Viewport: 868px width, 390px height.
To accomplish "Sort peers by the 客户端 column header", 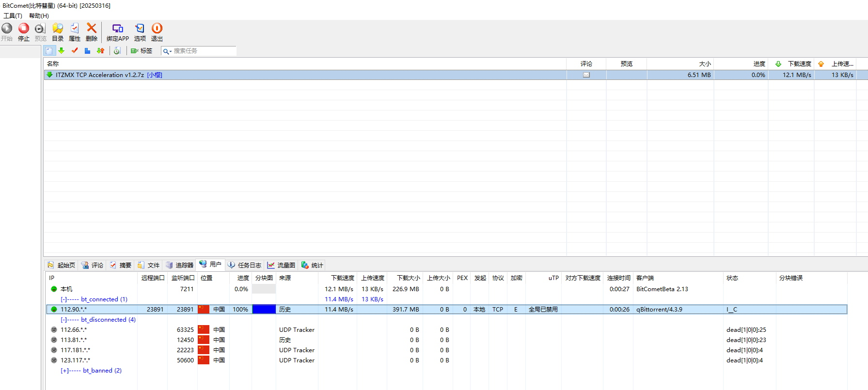I will tap(678, 278).
